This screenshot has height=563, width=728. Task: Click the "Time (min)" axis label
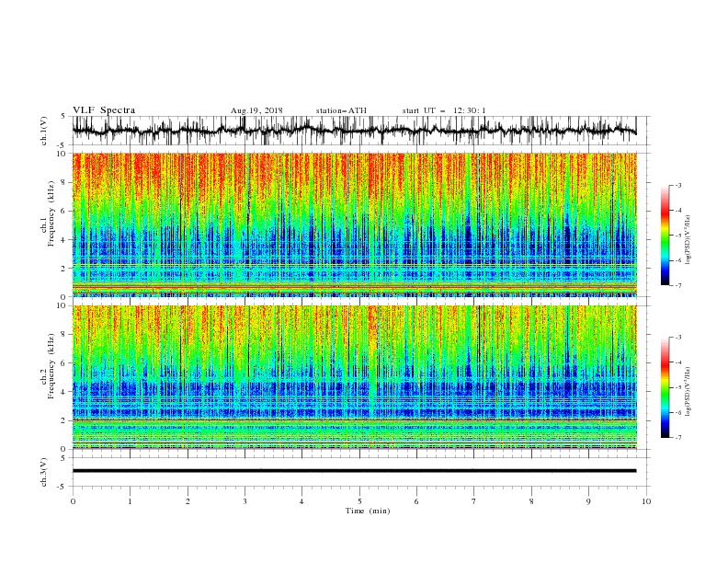tap(368, 511)
